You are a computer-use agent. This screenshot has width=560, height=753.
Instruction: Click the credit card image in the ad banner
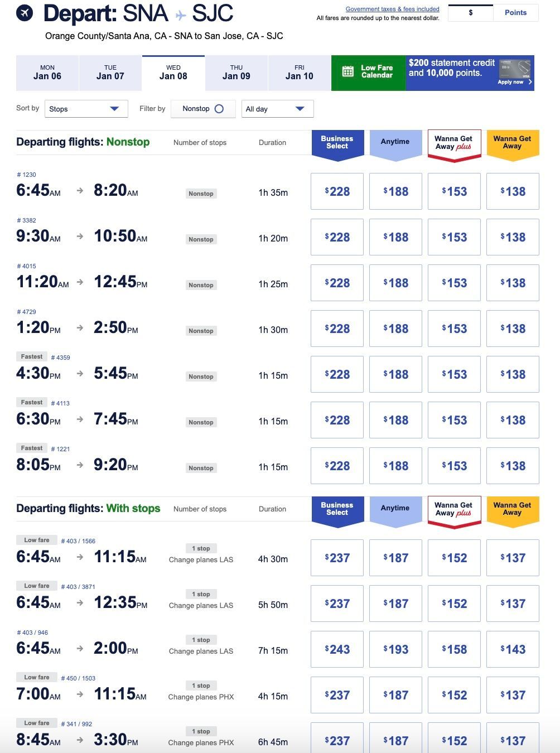514,69
